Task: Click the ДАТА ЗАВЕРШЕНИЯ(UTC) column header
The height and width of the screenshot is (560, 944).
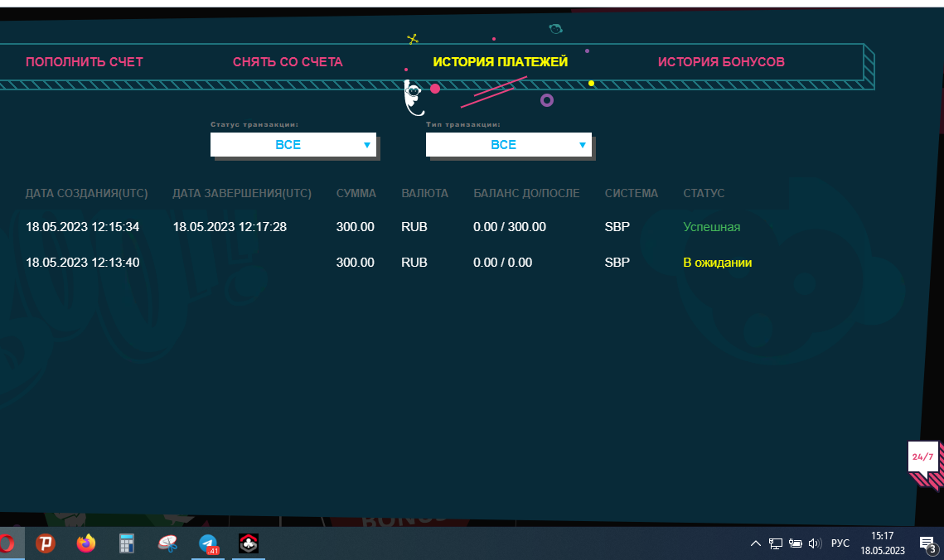Action: (242, 193)
